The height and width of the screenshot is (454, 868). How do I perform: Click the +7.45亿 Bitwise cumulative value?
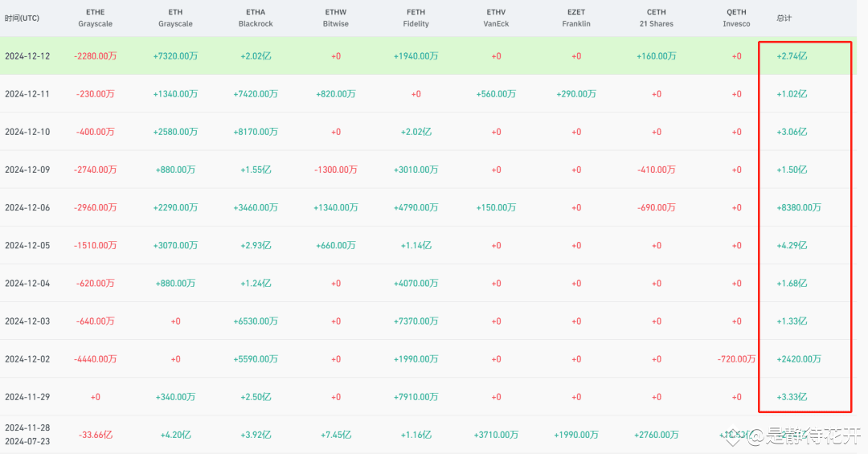click(336, 435)
